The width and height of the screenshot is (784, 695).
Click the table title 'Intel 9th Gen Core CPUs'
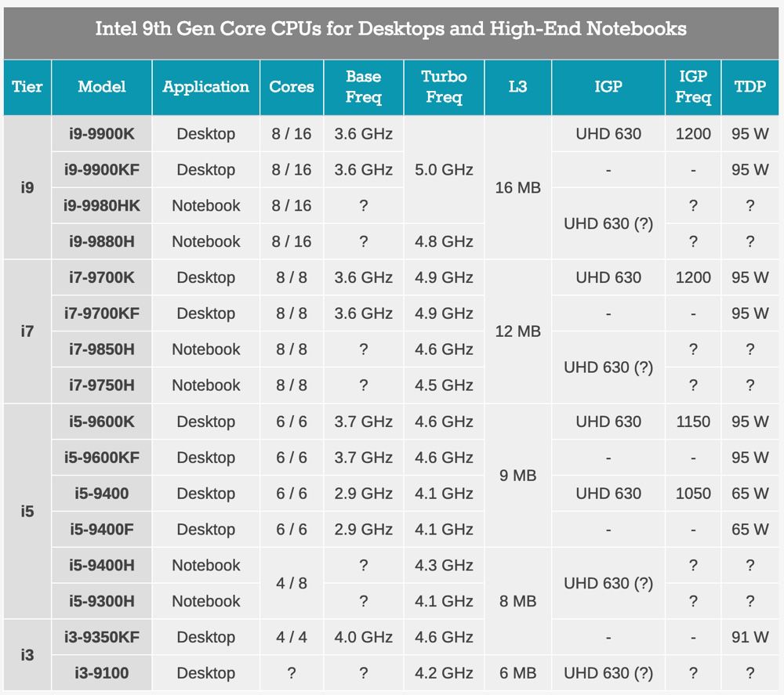[391, 29]
